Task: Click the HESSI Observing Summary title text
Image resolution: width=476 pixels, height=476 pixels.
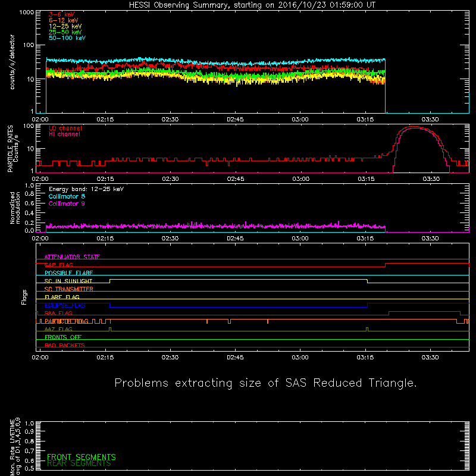Action: pos(252,5)
